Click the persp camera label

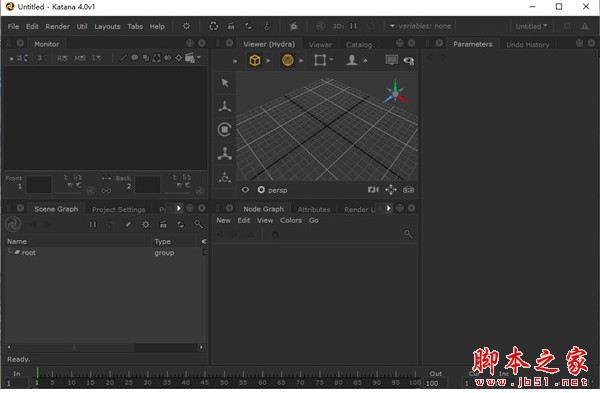[x=277, y=190]
